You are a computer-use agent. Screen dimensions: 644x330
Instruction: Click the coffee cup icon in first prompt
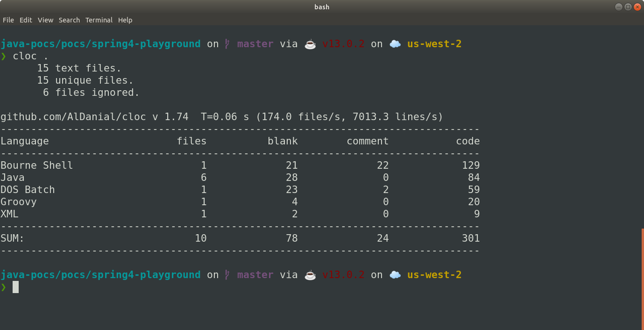point(310,44)
